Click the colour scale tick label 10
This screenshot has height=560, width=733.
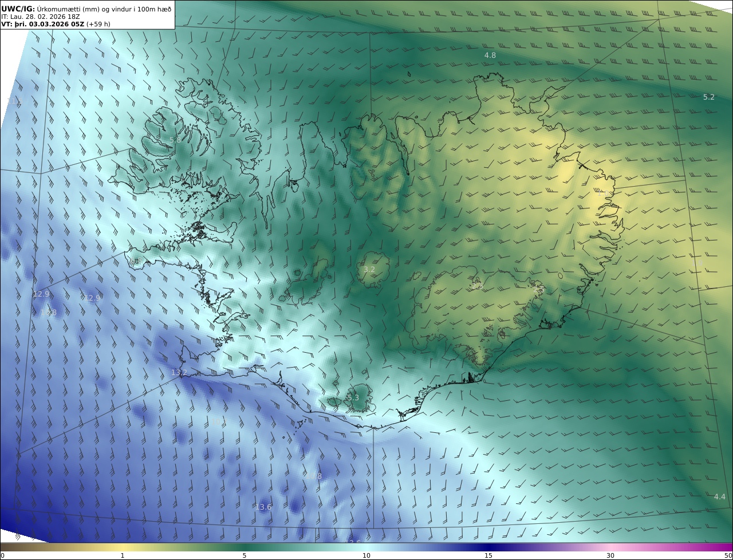(x=366, y=555)
